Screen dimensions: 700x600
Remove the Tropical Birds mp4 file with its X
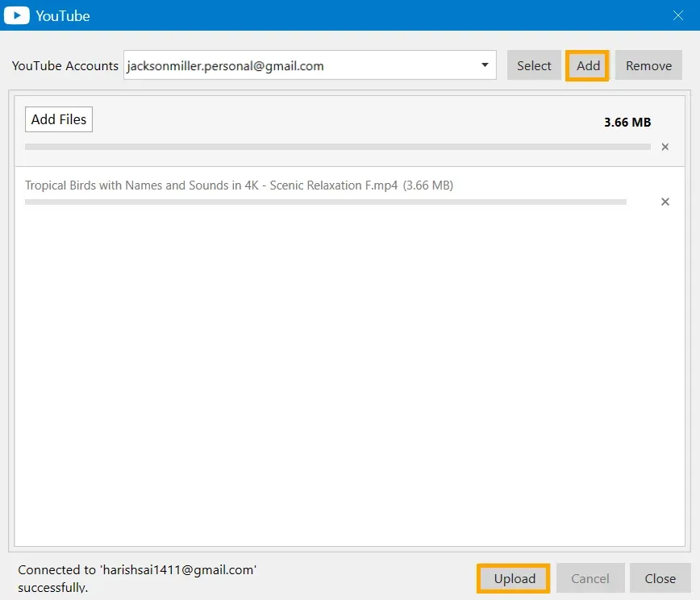point(665,202)
